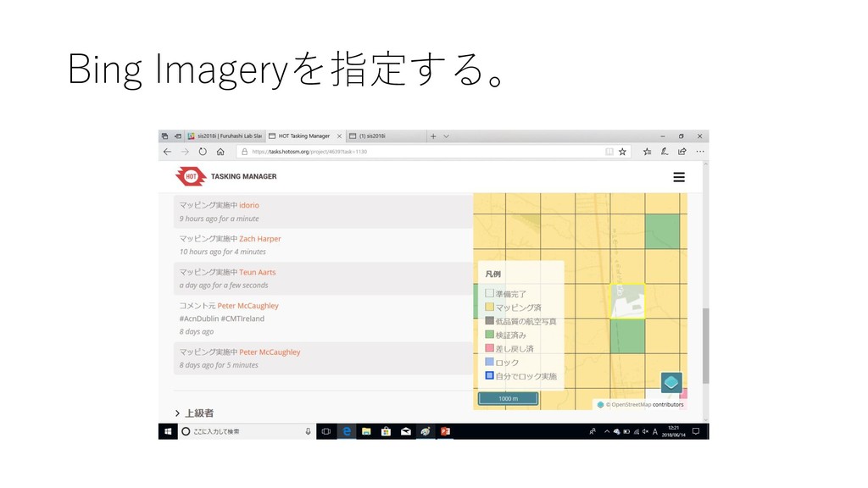Open idorio user profile link

click(x=249, y=205)
